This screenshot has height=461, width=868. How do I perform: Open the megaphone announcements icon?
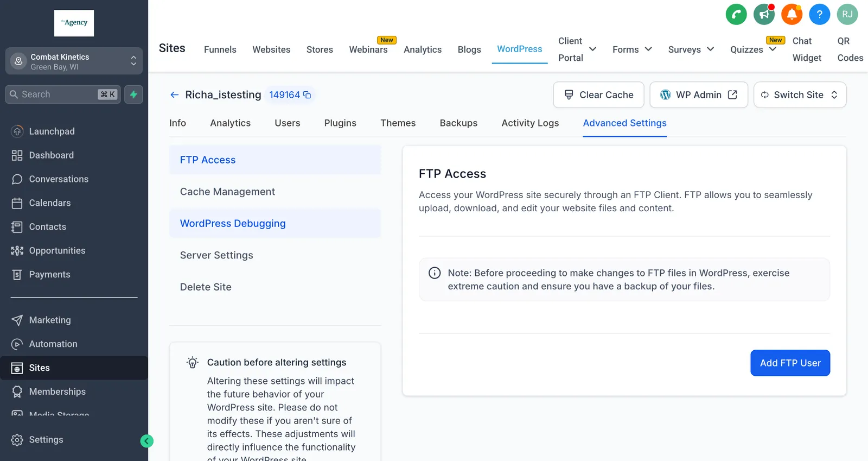(x=764, y=14)
